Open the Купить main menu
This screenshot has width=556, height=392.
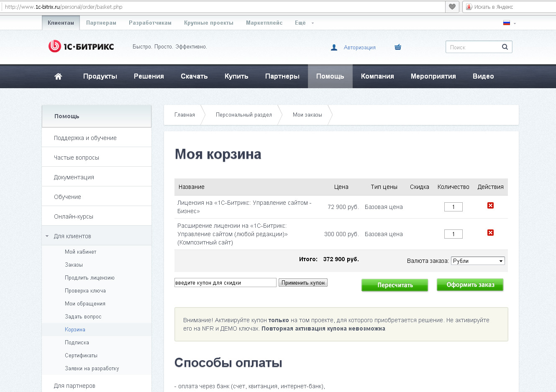236,76
